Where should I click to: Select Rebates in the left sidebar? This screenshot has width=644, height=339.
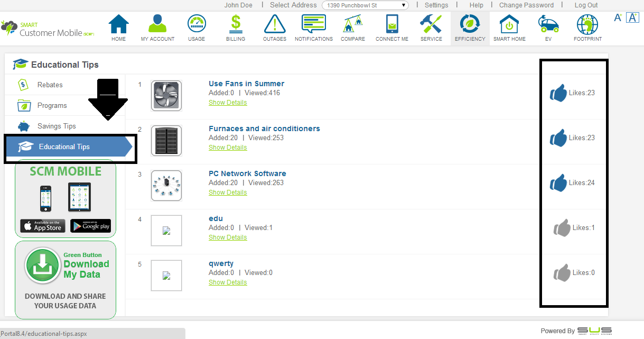tap(50, 85)
